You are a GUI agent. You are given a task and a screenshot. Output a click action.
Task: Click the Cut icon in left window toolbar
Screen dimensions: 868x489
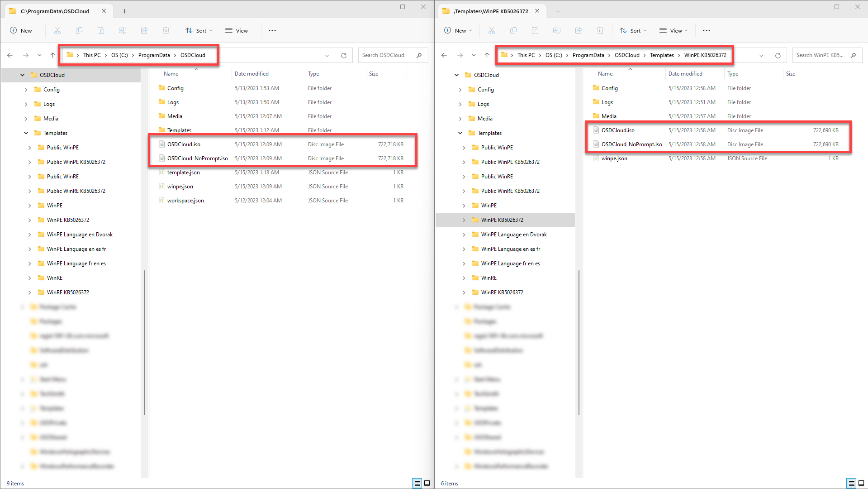coord(57,31)
